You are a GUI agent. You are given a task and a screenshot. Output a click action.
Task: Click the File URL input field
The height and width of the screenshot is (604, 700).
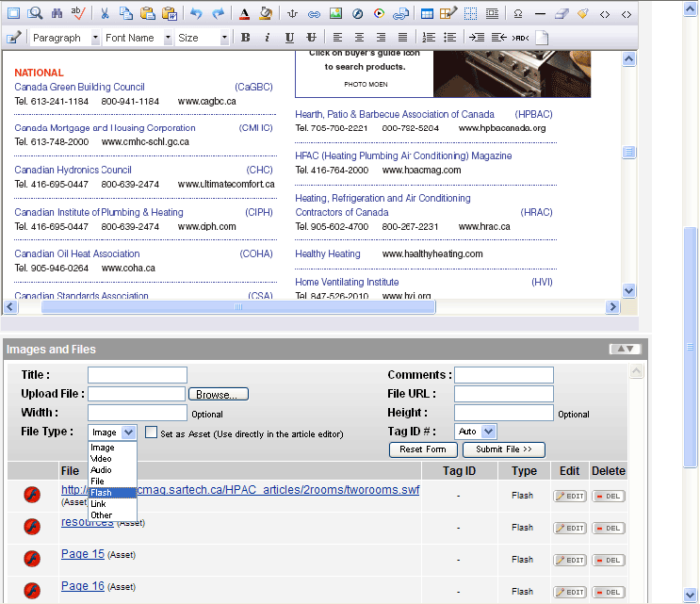504,394
